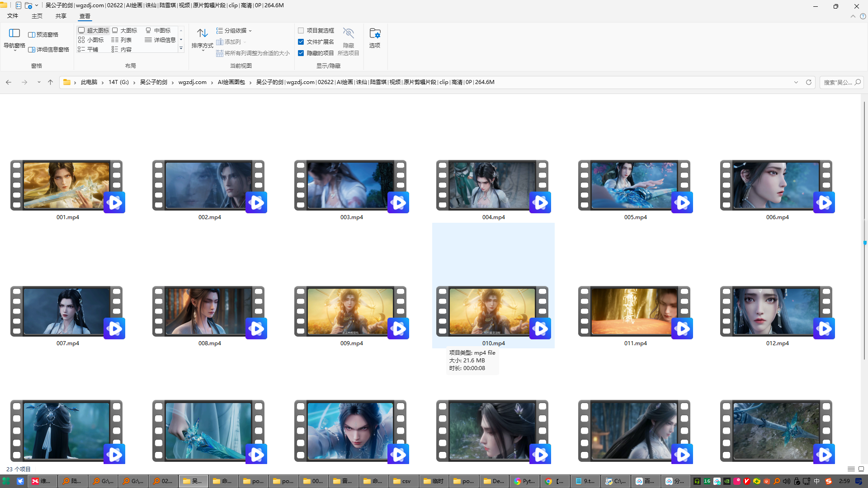Uncheck the file name extensions checkbox
The height and width of the screenshot is (488, 868).
tap(301, 42)
